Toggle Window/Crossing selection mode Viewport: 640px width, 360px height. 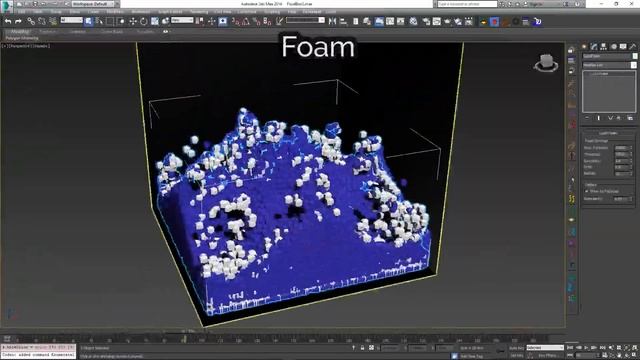coord(121,21)
